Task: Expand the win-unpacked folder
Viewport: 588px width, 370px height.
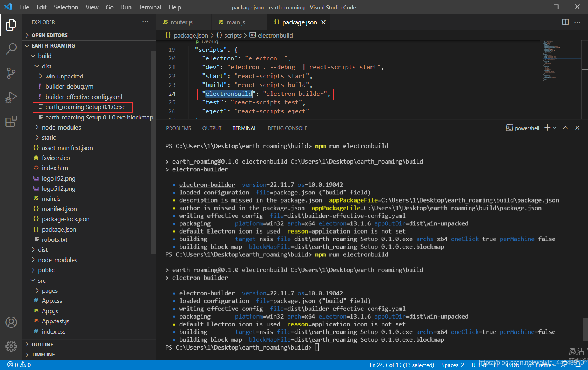Action: click(89, 76)
